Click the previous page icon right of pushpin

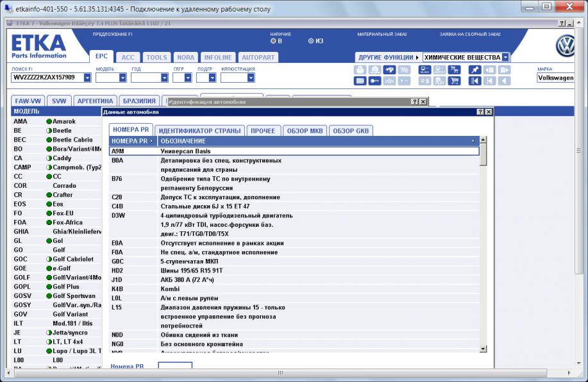click(489, 70)
